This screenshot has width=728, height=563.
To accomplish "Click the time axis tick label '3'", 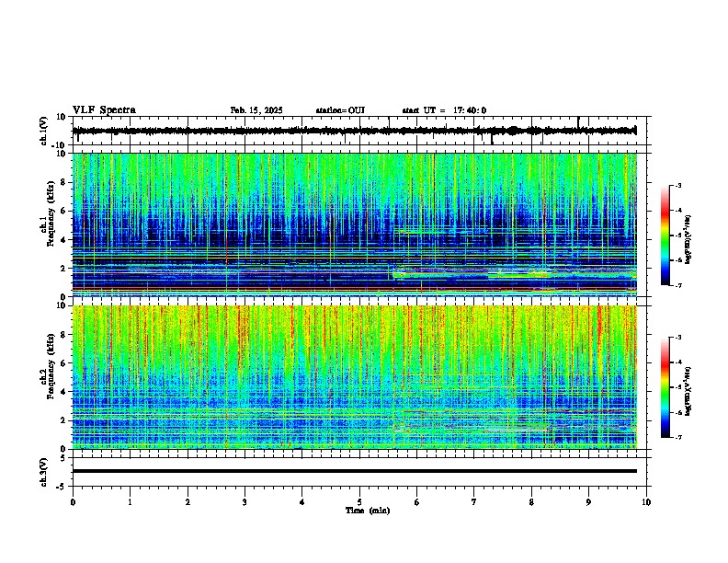I will [x=245, y=502].
